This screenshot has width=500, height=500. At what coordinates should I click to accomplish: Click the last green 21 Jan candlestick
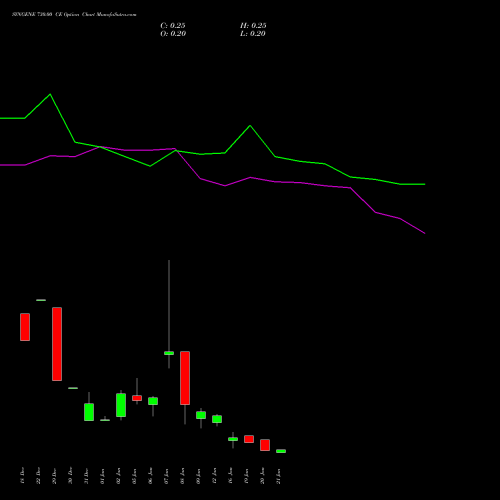pos(281,451)
